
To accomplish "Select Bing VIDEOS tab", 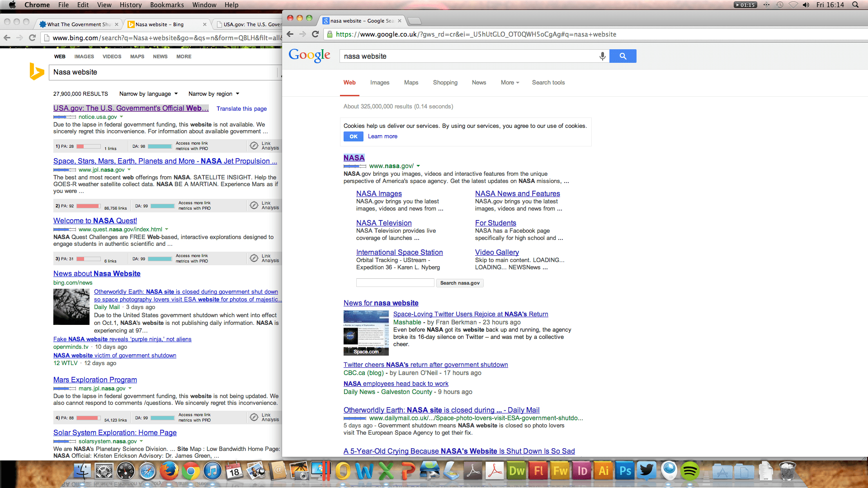I will (x=112, y=56).
